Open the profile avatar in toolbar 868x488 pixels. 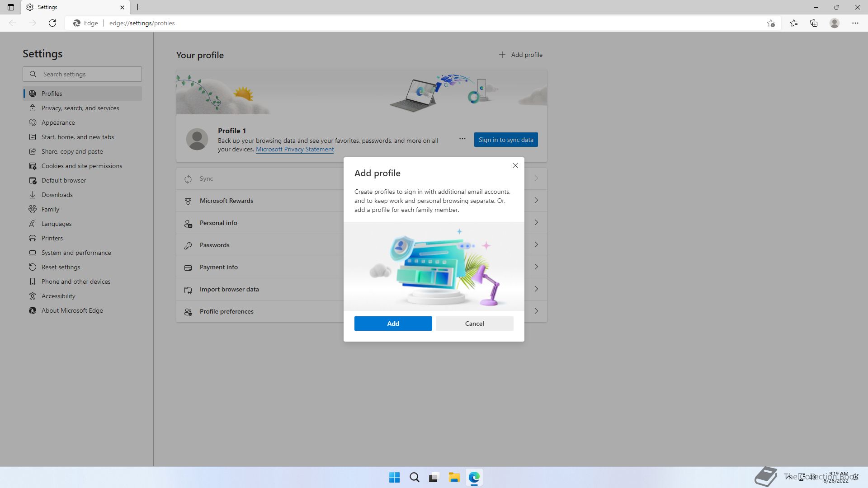[x=835, y=23]
